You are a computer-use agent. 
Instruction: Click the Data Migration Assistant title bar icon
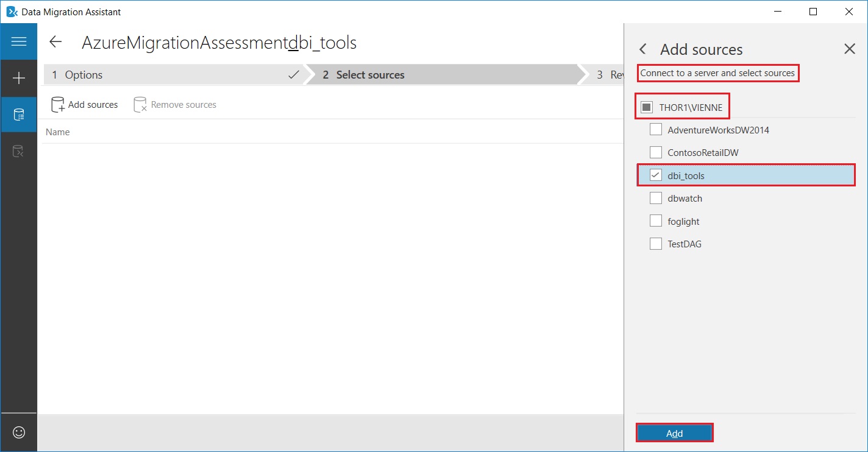[12, 12]
